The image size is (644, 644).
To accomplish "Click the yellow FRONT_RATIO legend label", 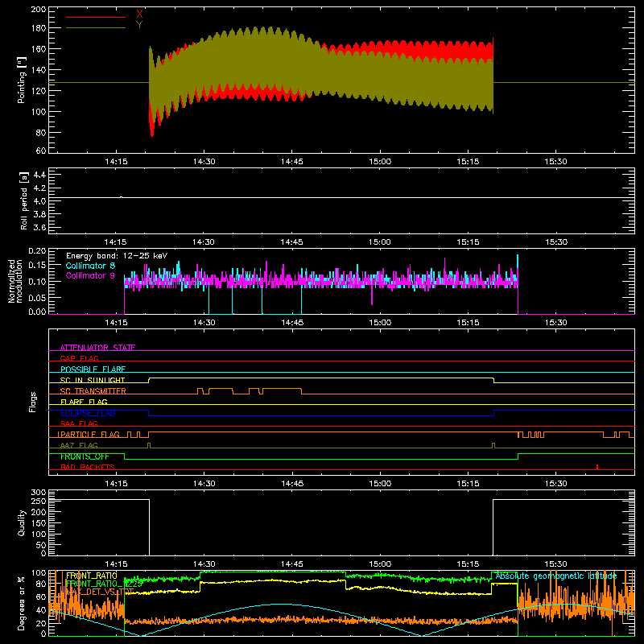I will coord(92,576).
